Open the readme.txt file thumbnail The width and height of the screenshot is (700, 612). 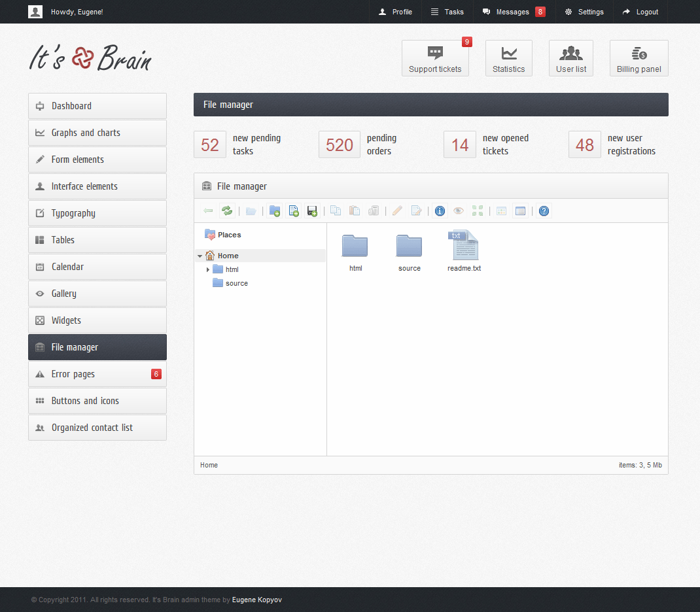463,245
